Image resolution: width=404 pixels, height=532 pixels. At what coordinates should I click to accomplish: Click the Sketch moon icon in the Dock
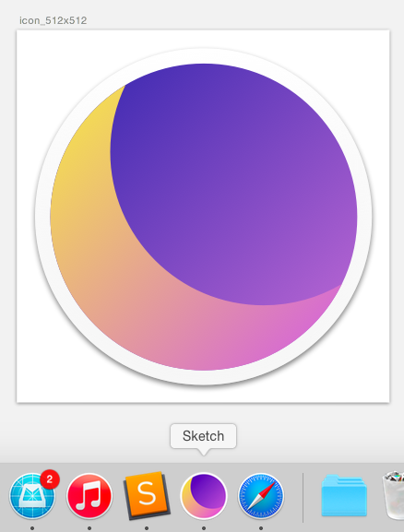click(204, 496)
